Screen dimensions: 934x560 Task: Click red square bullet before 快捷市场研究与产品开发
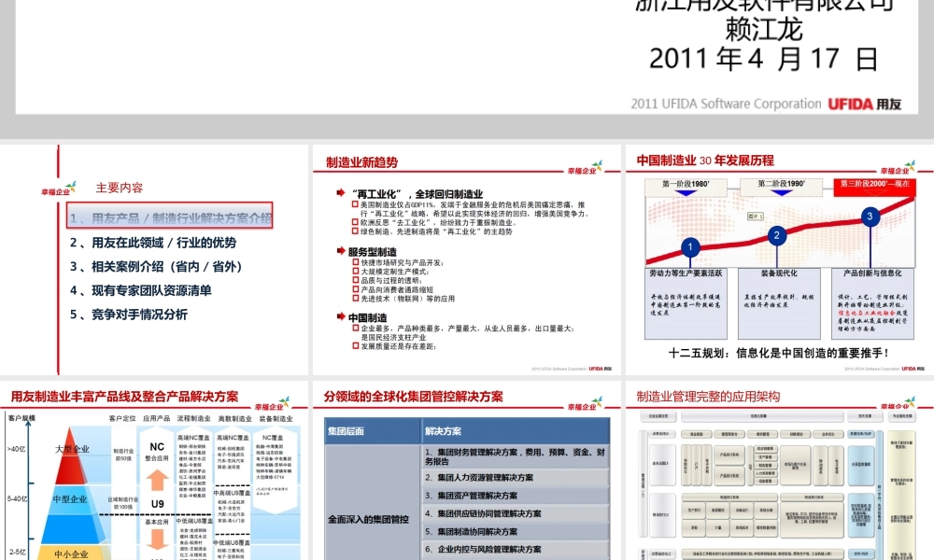click(356, 262)
